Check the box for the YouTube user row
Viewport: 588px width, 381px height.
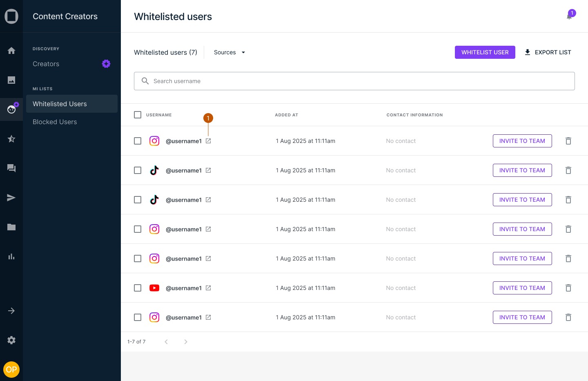[x=138, y=288]
